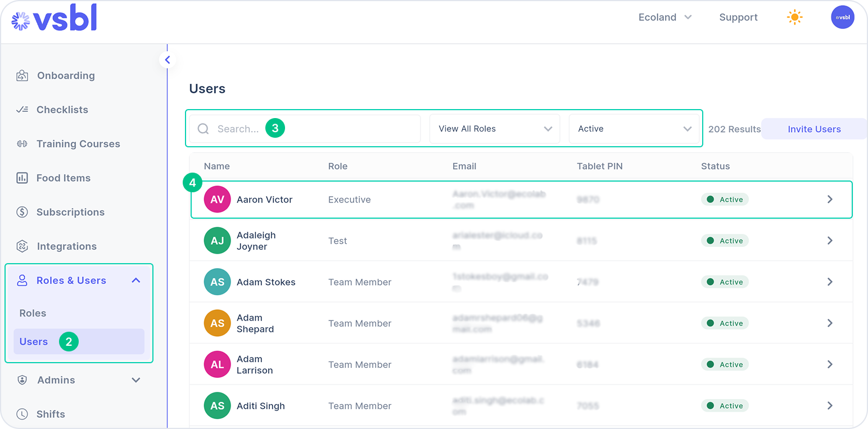Select the Roles submenu item

click(33, 313)
